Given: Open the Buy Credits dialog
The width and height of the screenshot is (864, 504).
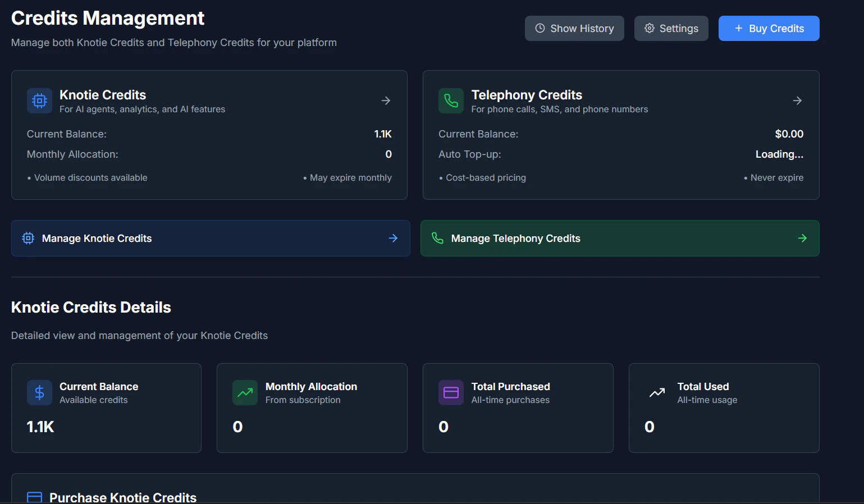Looking at the screenshot, I should click(x=769, y=28).
